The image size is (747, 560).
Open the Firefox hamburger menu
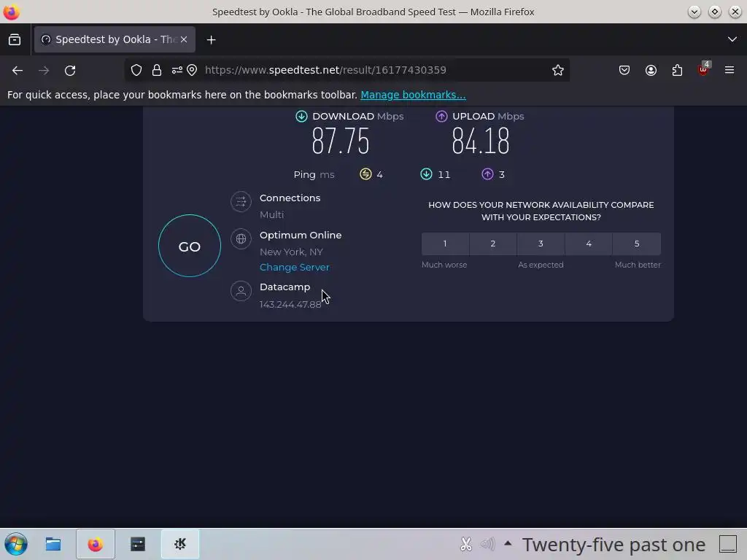(729, 71)
